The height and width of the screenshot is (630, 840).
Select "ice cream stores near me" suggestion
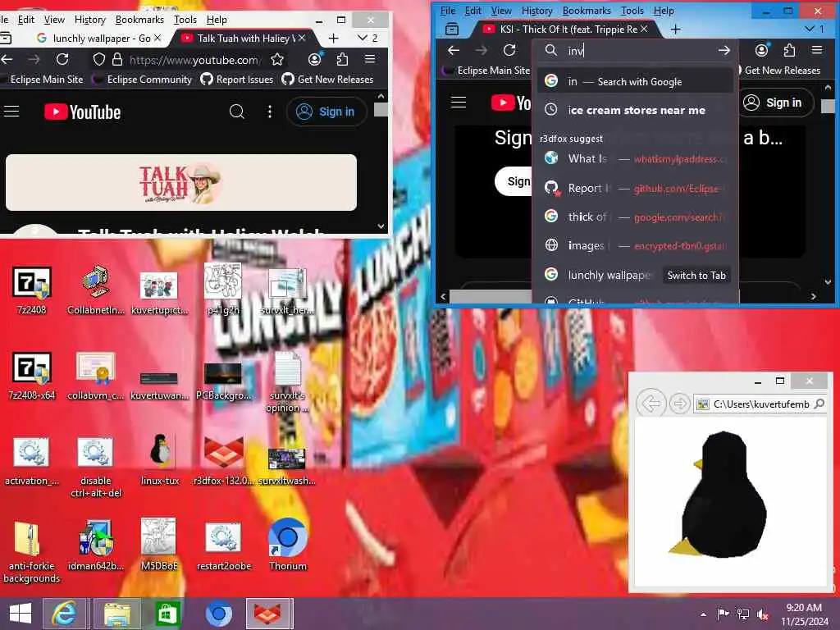point(636,110)
